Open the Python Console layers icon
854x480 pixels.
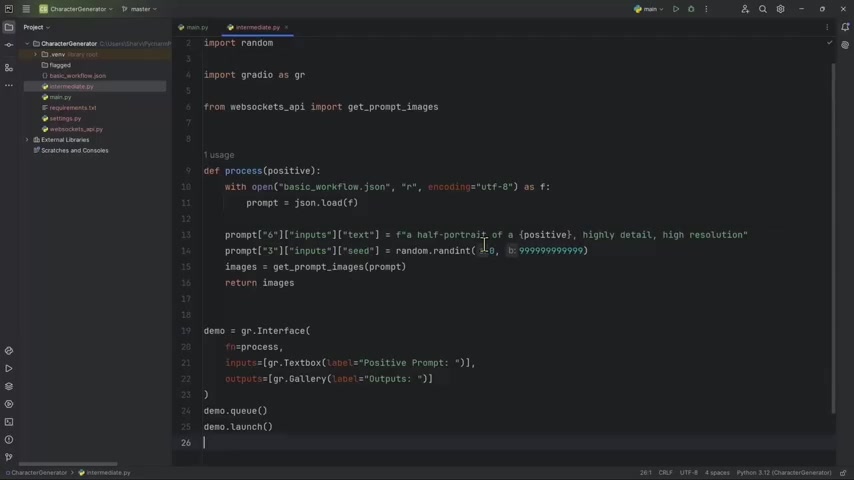(9, 386)
